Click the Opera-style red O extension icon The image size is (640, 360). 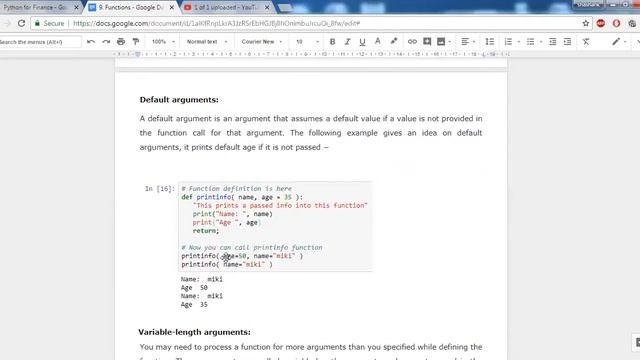616,23
